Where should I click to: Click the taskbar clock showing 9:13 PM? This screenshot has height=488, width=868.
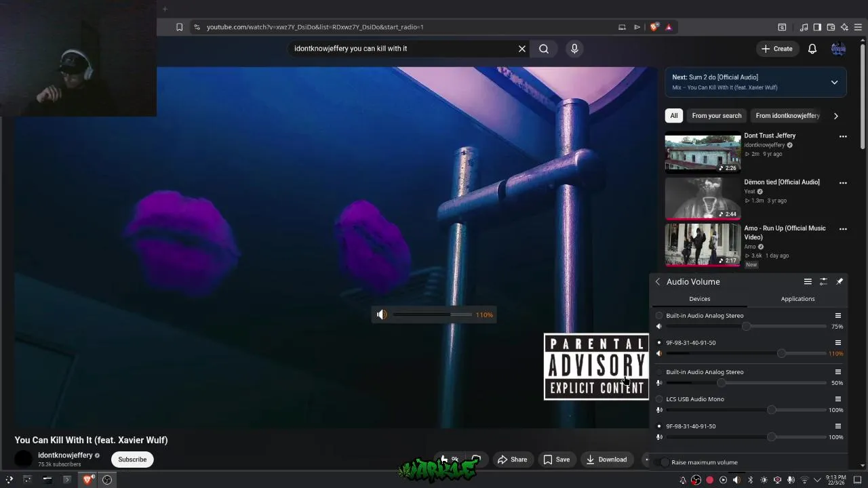(x=835, y=480)
